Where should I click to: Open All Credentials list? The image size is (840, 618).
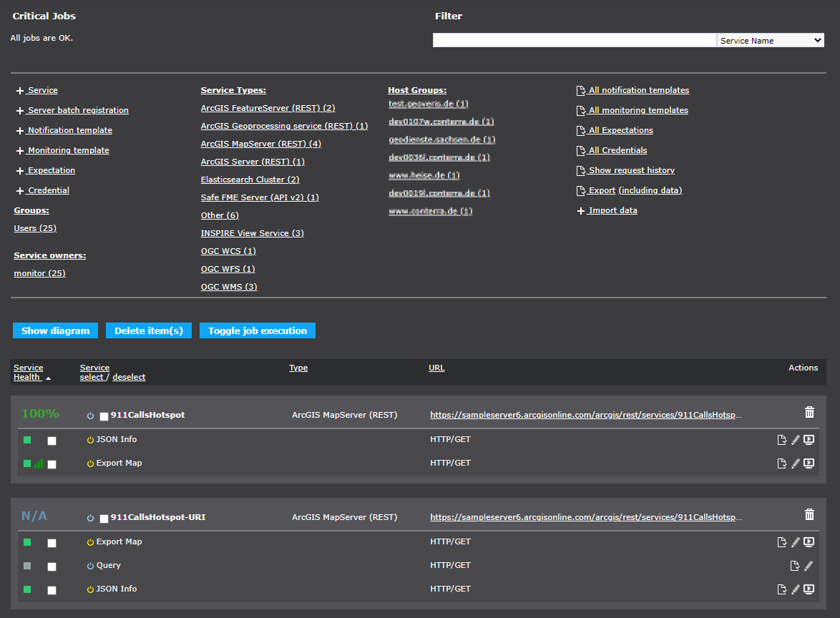(617, 151)
